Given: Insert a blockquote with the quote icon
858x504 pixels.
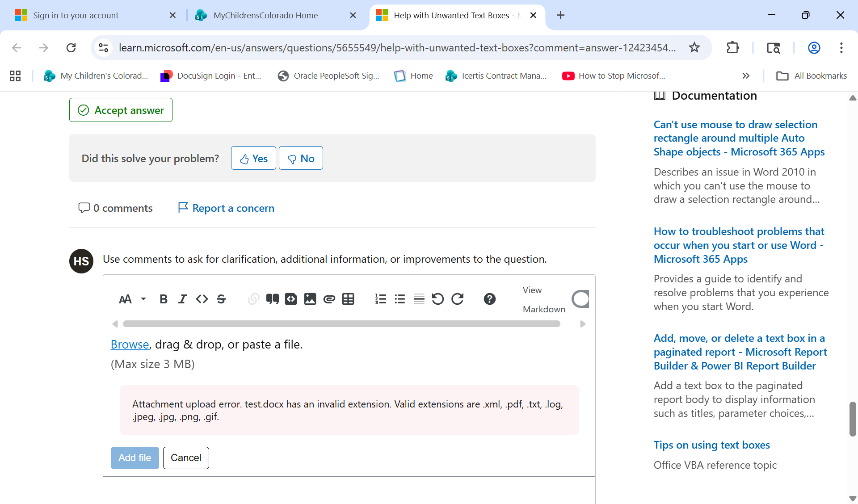Looking at the screenshot, I should tap(272, 299).
